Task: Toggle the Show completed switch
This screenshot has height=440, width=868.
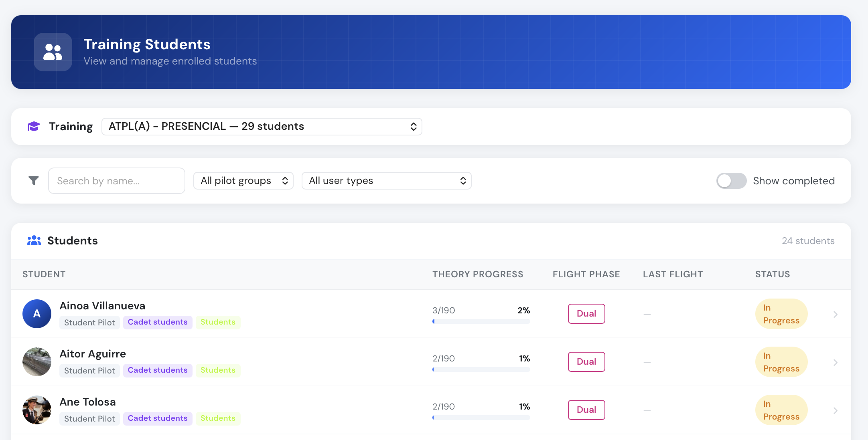Action: tap(732, 181)
